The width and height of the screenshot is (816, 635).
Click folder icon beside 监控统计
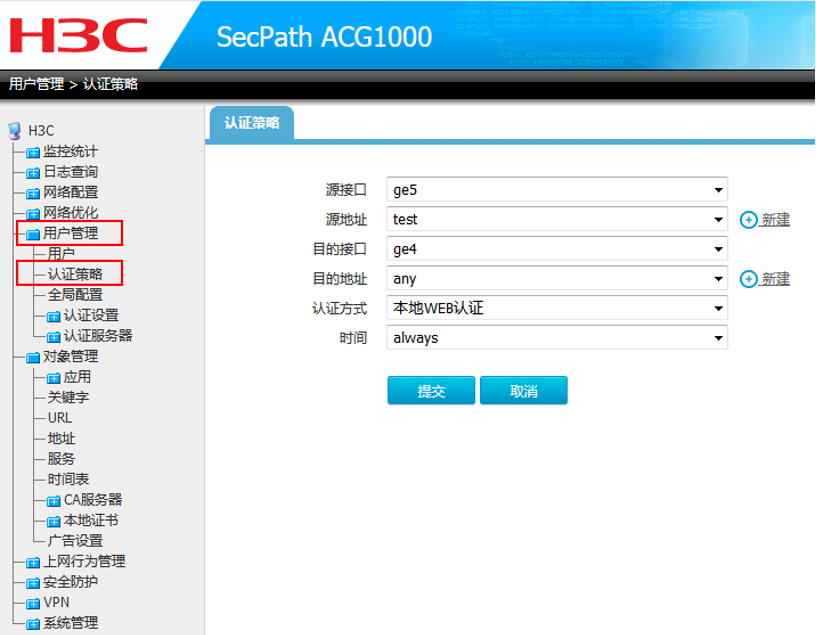pyautogui.click(x=33, y=152)
